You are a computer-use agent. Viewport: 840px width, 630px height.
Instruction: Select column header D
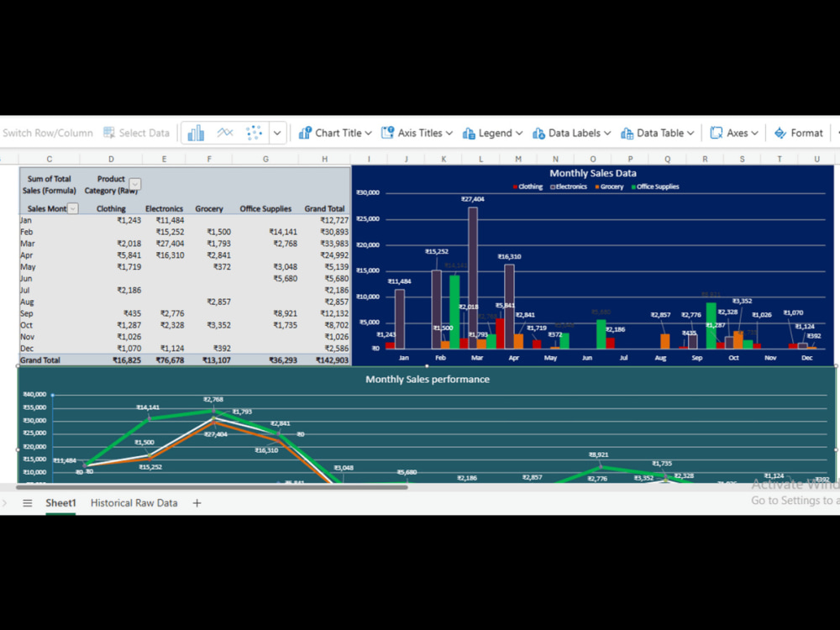(111, 159)
